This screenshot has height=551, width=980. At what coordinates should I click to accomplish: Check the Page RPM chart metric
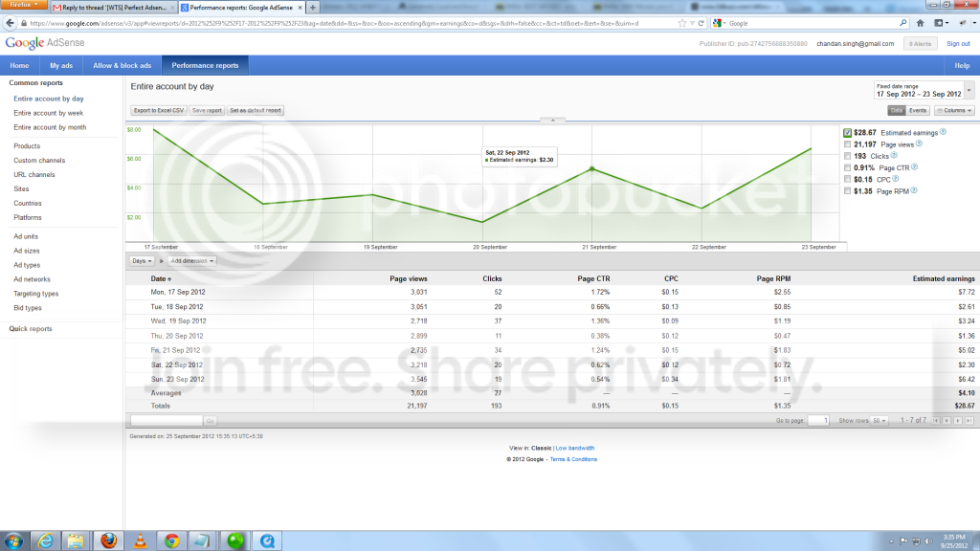(x=848, y=191)
